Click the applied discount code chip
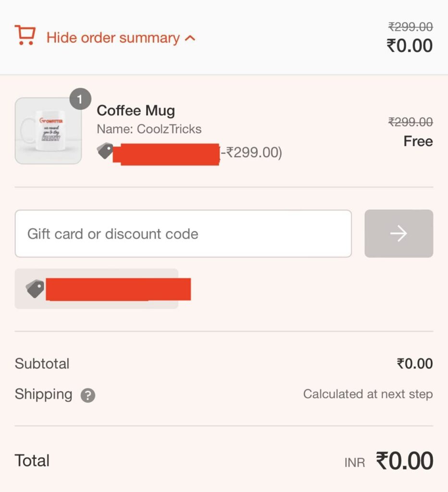This screenshot has width=448, height=492. (97, 289)
